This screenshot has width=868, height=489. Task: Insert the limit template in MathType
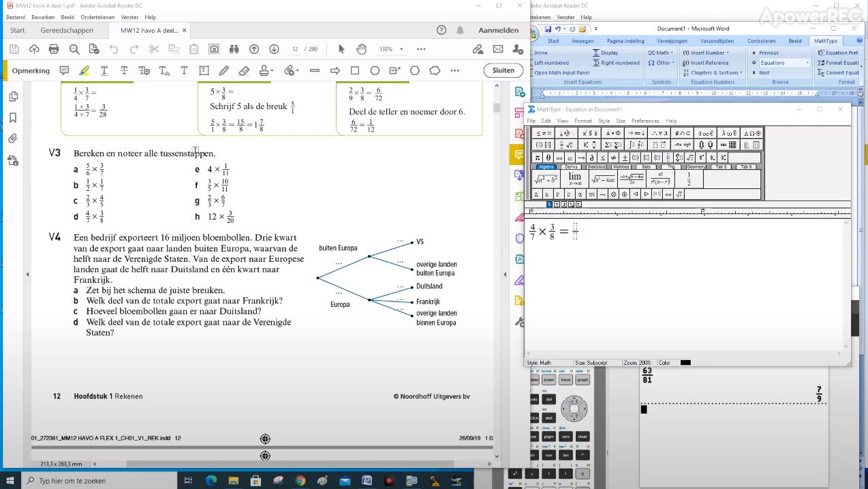(574, 179)
